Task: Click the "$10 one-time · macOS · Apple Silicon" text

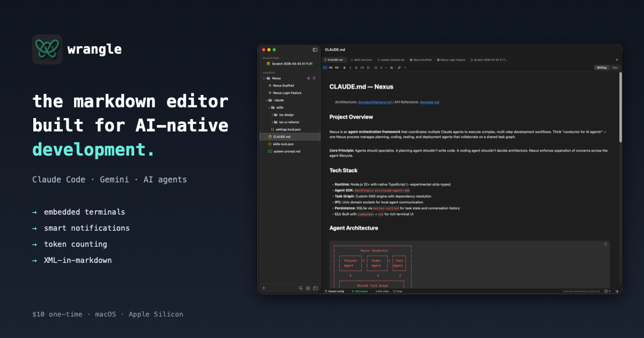Action: (107, 314)
